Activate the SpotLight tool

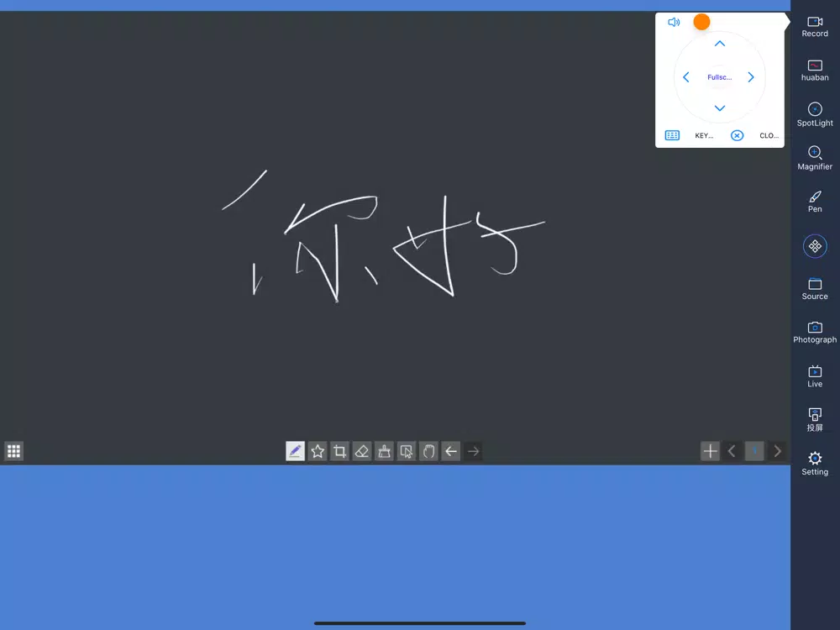click(814, 114)
